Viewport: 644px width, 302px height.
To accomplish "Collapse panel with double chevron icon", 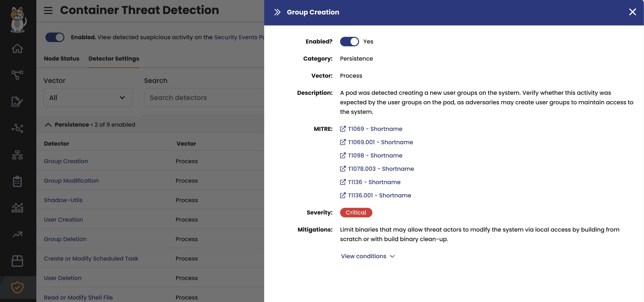I will coord(277,12).
